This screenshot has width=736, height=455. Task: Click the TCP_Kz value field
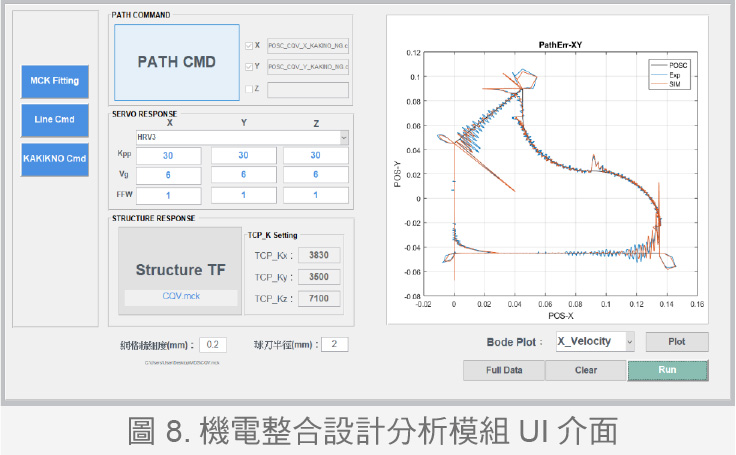319,298
